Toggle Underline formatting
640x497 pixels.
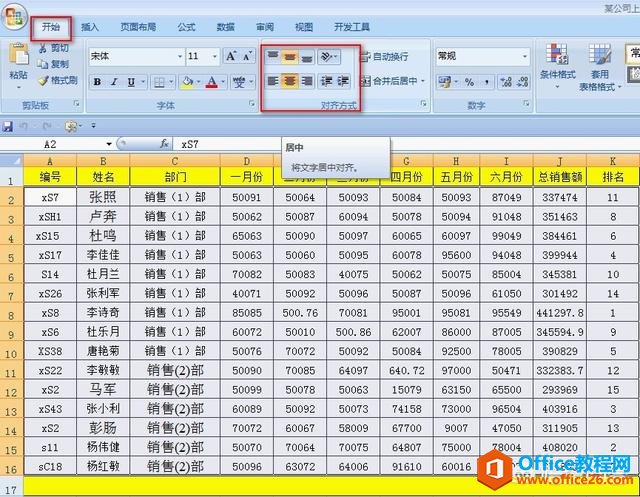[x=131, y=82]
